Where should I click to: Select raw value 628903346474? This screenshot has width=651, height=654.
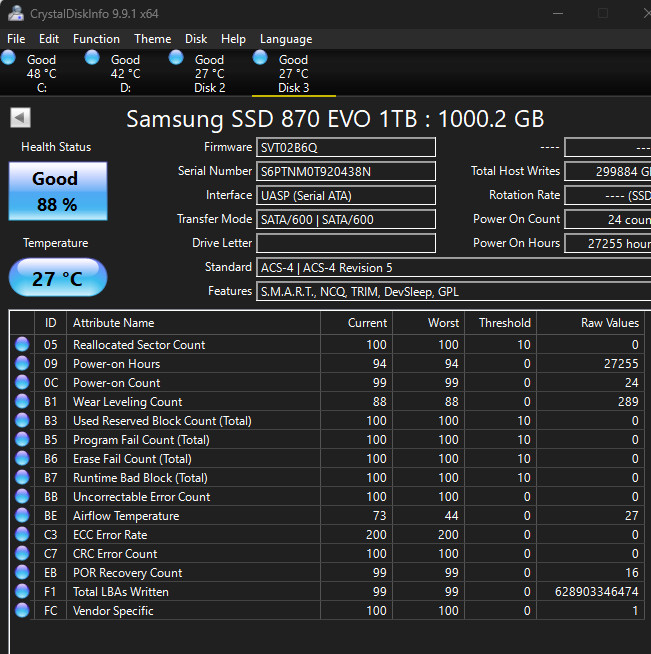pyautogui.click(x=596, y=592)
